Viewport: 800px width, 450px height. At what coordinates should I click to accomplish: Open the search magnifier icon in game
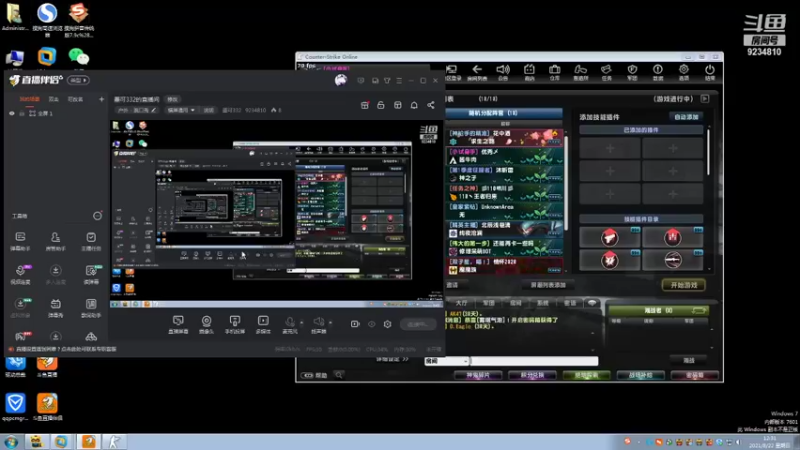(x=339, y=375)
